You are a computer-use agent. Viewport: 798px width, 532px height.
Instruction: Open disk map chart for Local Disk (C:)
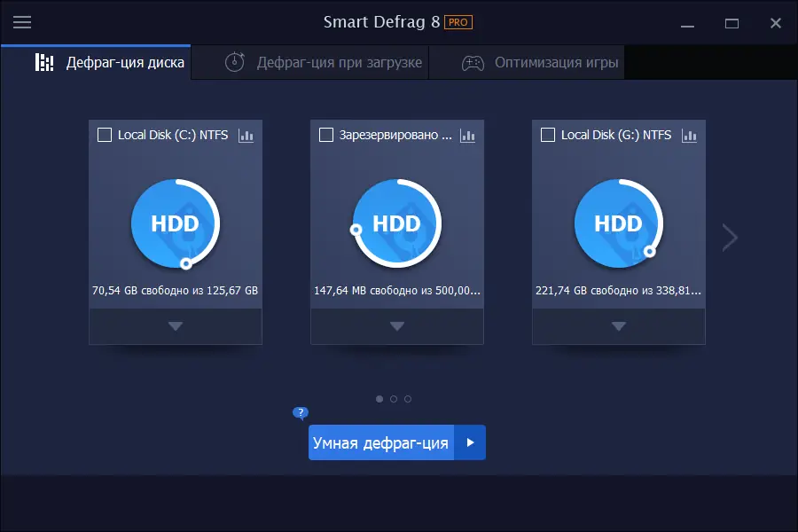246,135
